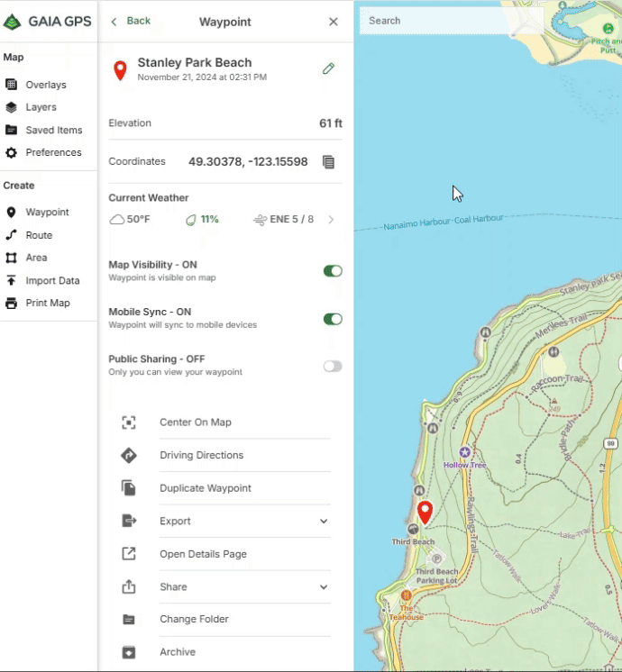Expand the Current Weather details chevron

click(x=331, y=220)
